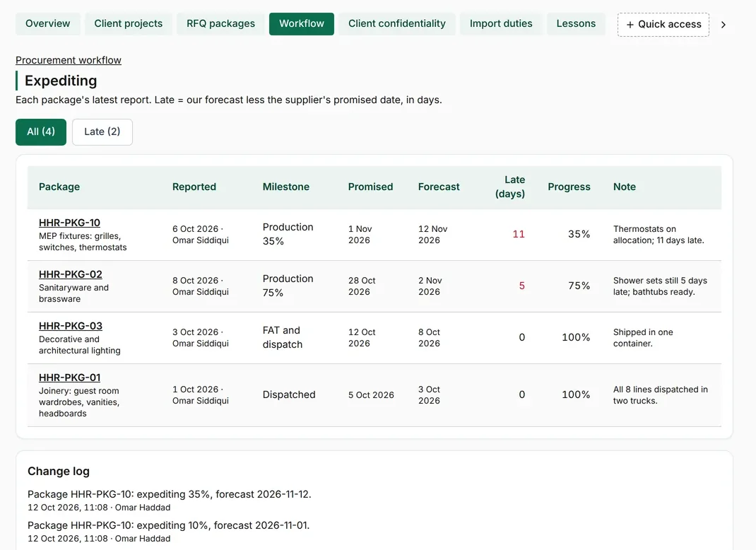Viewport: 756px width, 550px height.
Task: Select the Workflow tab
Action: [301, 23]
